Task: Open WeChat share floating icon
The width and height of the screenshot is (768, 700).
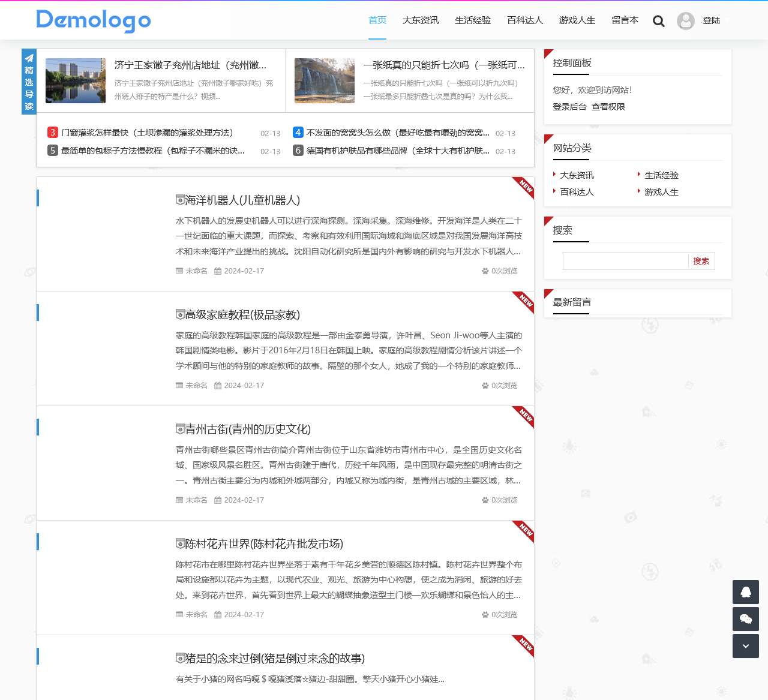Action: 745,619
